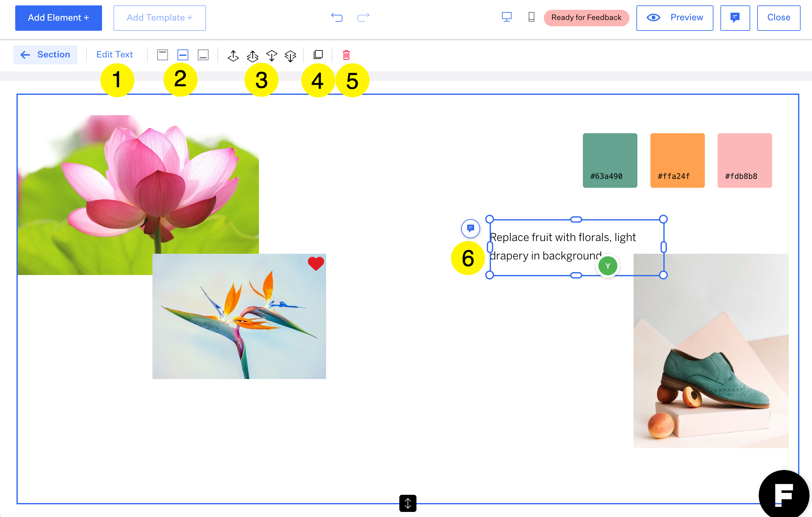
Task: Align text to bottom icon
Action: (x=203, y=55)
